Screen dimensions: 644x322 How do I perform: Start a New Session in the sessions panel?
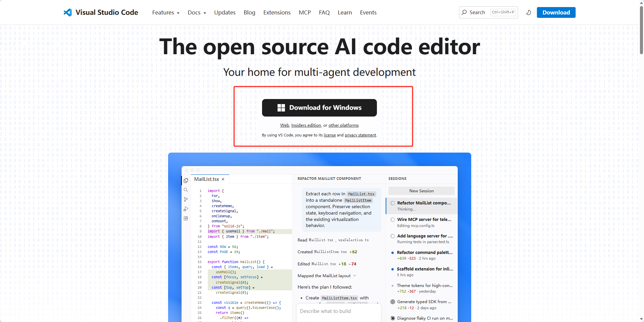tap(421, 191)
